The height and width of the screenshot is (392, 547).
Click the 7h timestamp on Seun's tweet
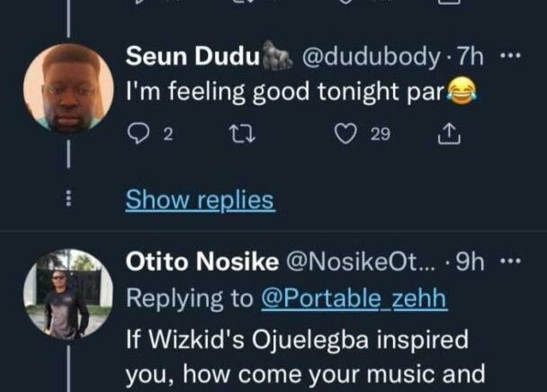[471, 58]
